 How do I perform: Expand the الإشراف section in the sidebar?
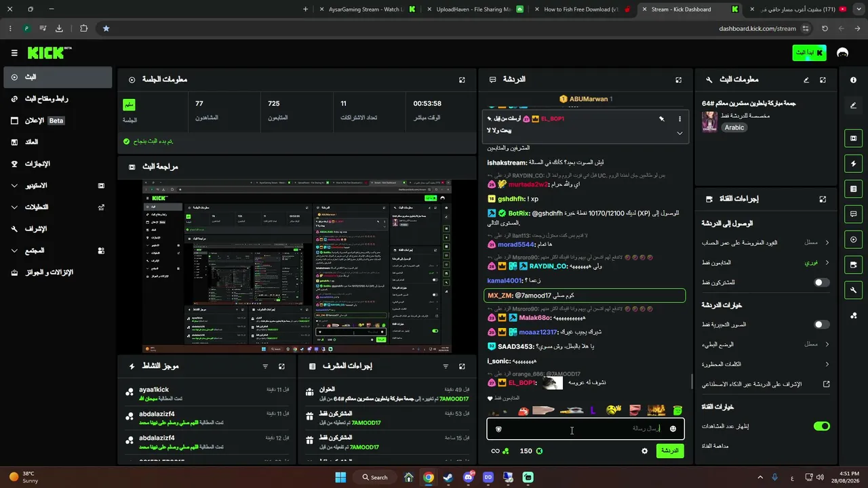click(58, 229)
